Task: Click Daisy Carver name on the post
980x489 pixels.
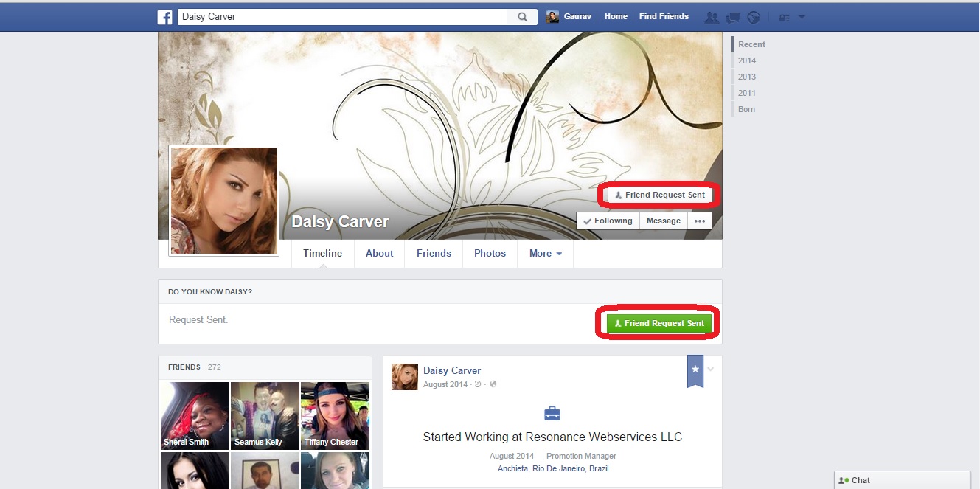Action: 452,370
